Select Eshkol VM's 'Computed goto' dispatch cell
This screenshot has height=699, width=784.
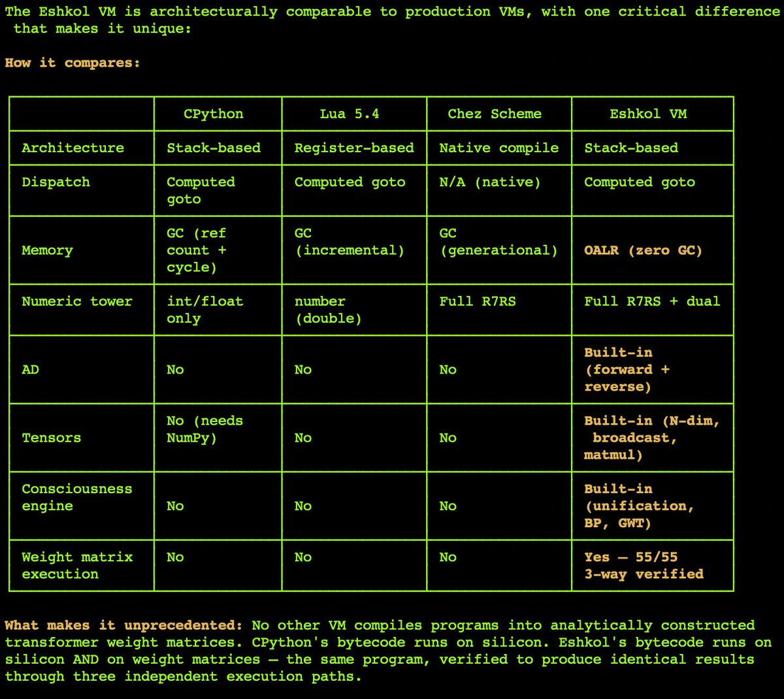tap(640, 182)
